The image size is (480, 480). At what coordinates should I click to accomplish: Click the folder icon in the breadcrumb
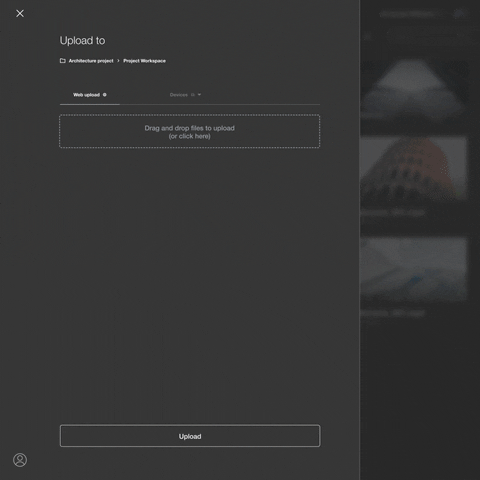coord(63,61)
